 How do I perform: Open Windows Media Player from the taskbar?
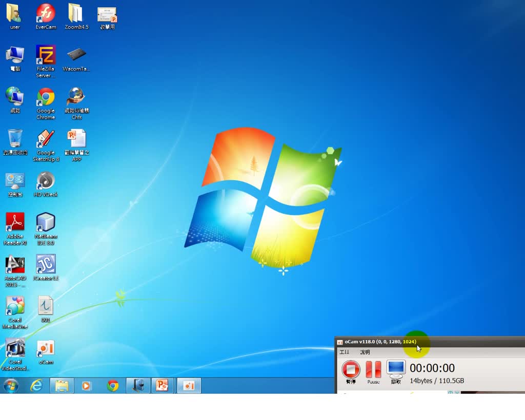pyautogui.click(x=86, y=386)
